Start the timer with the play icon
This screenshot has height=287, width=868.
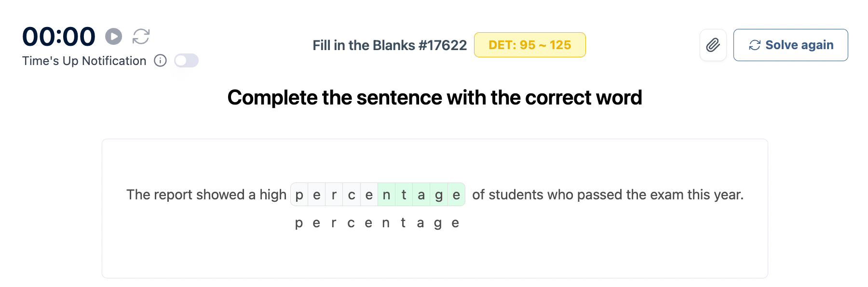pyautogui.click(x=114, y=37)
